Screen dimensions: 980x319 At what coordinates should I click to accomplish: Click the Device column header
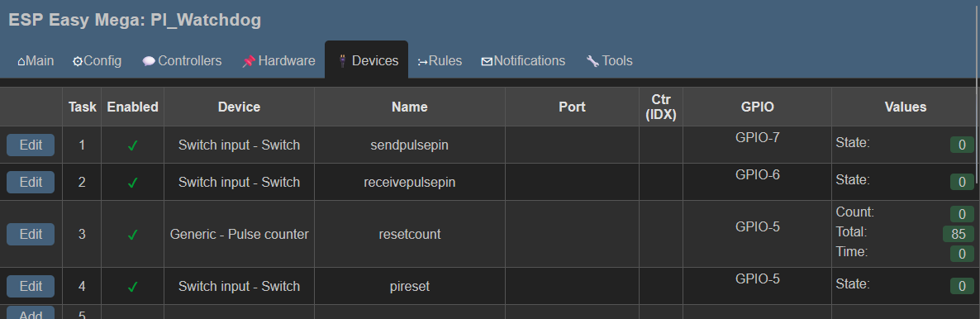tap(240, 107)
